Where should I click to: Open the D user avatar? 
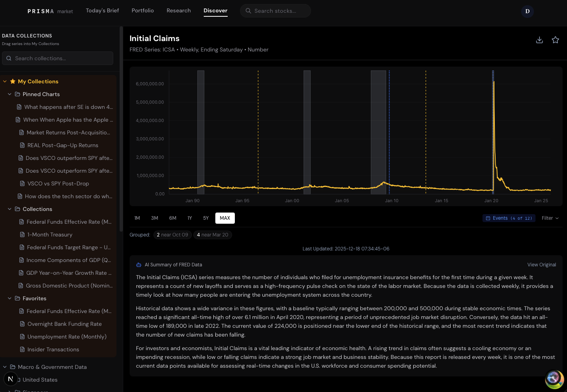(527, 11)
